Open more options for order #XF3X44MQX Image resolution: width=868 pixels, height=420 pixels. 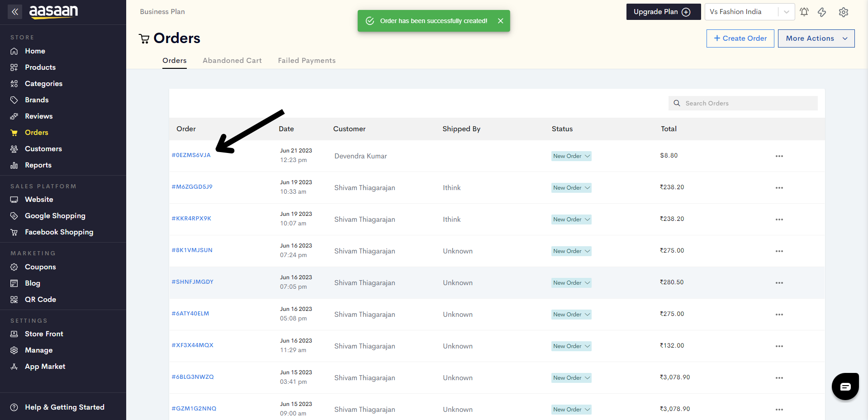[779, 346]
